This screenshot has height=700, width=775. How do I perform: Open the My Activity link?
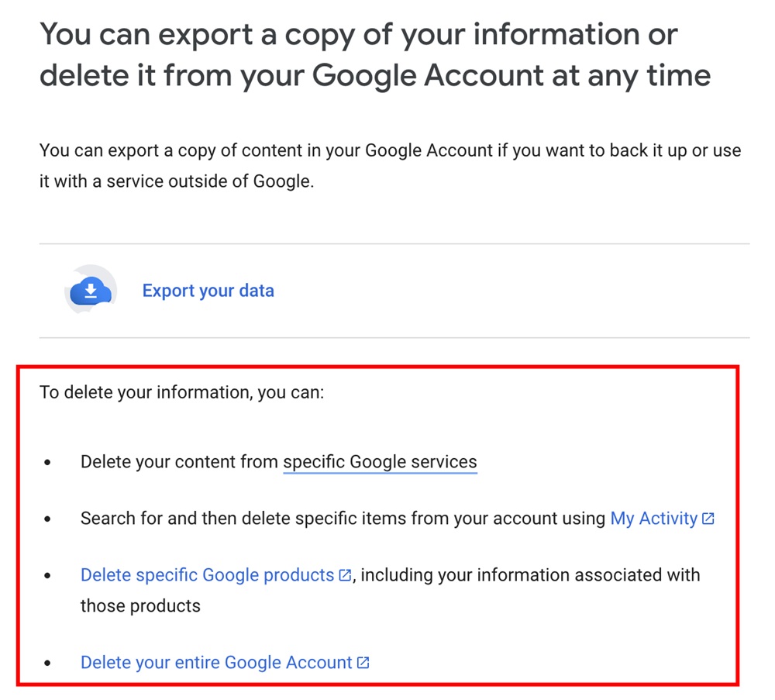[653, 519]
